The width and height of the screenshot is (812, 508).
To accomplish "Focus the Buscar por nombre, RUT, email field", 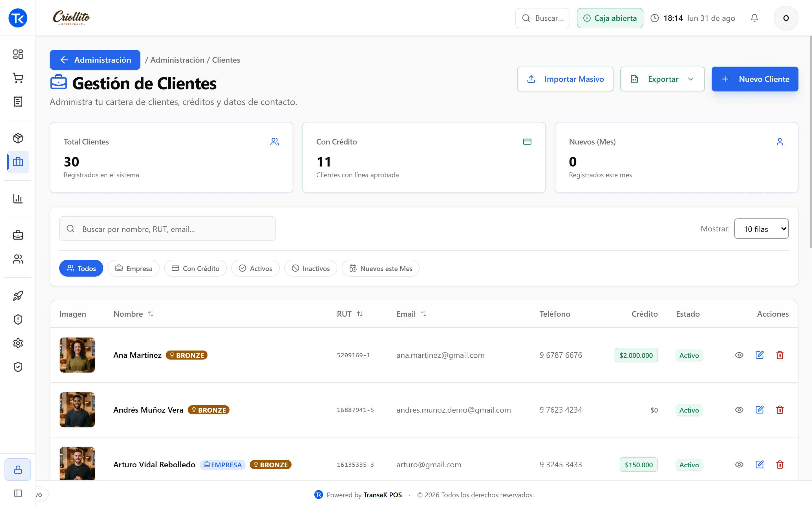I will [x=167, y=229].
